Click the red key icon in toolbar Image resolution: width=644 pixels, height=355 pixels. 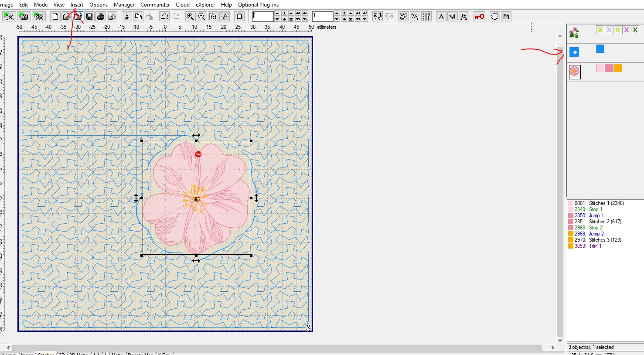click(x=479, y=17)
